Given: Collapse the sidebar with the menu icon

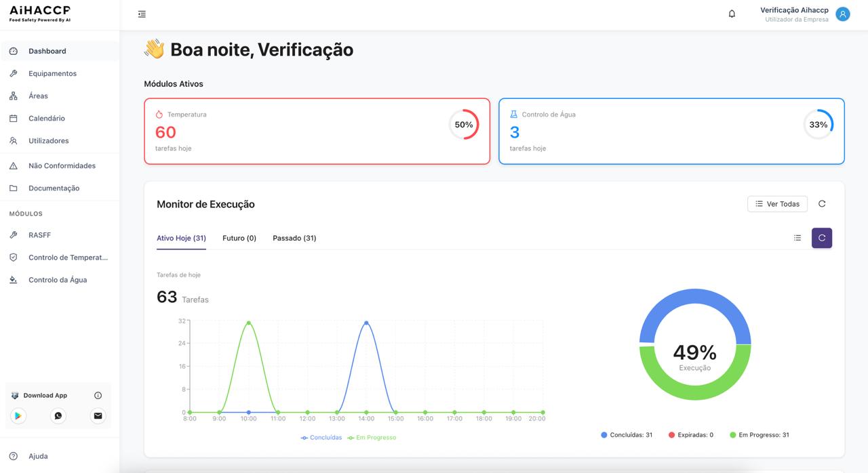Looking at the screenshot, I should pyautogui.click(x=142, y=14).
